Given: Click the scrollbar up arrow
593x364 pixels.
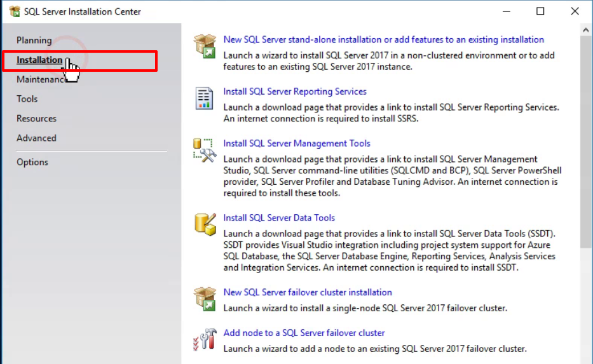Looking at the screenshot, I should [x=586, y=30].
